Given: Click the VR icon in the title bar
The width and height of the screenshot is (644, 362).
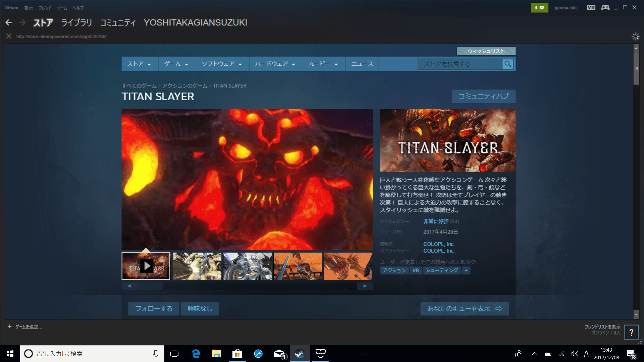Looking at the screenshot, I should [x=591, y=7].
